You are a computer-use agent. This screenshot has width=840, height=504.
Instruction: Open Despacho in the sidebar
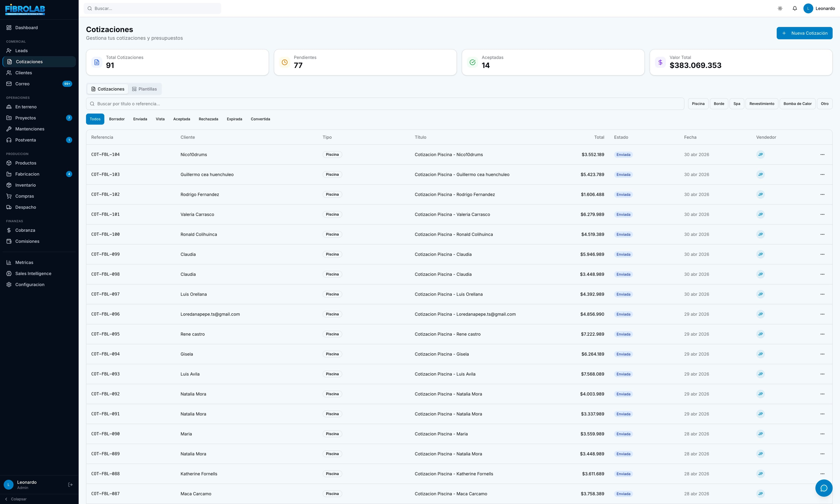click(x=39, y=207)
